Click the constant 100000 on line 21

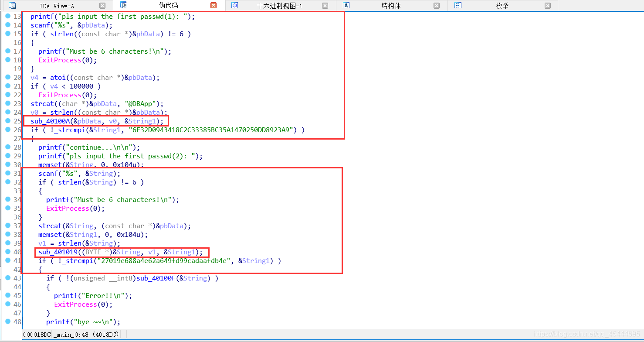81,86
